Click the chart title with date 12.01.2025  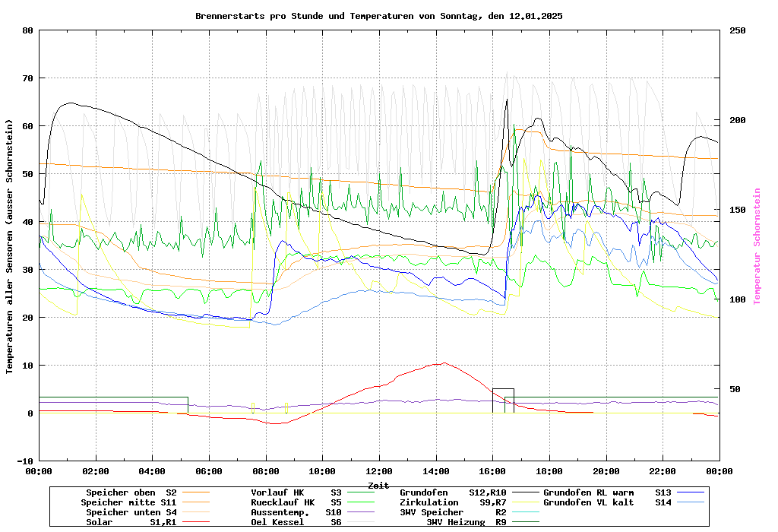(378, 16)
